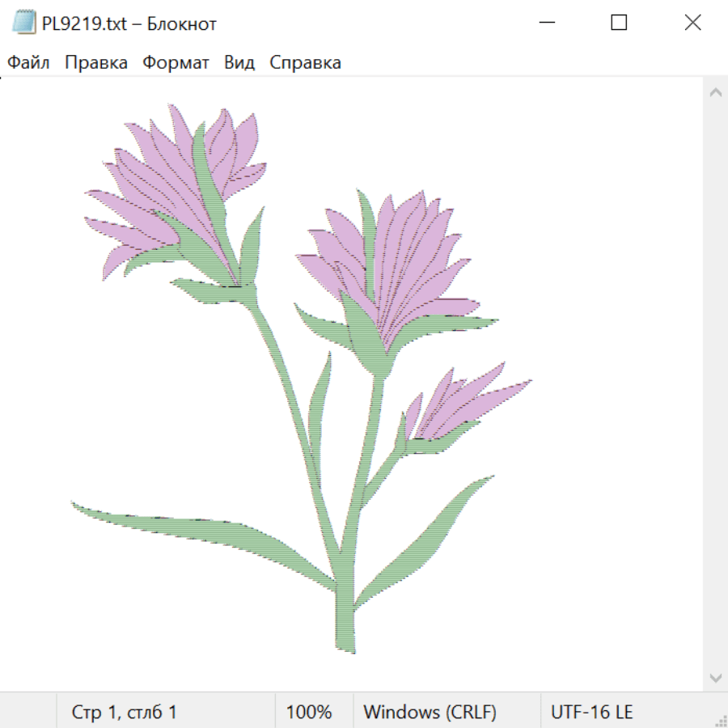
Task: Maximize the Блокнот window
Action: pyautogui.click(x=619, y=23)
